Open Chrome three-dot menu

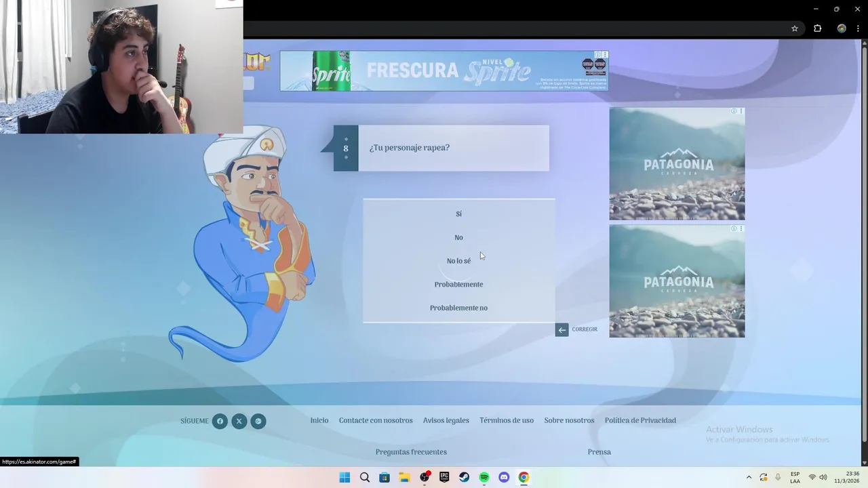pos(857,28)
